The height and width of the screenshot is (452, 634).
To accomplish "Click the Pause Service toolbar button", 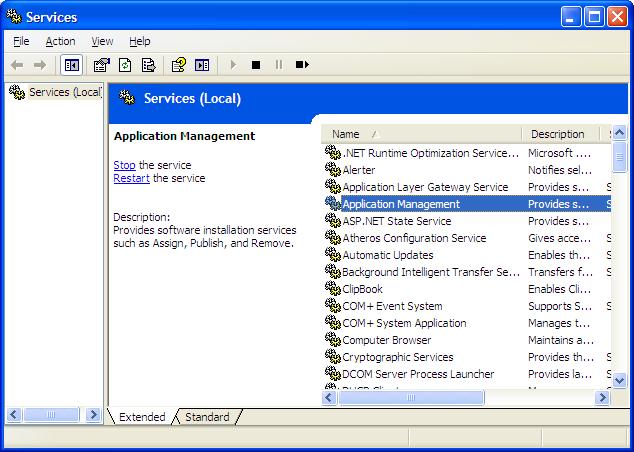I will [279, 65].
